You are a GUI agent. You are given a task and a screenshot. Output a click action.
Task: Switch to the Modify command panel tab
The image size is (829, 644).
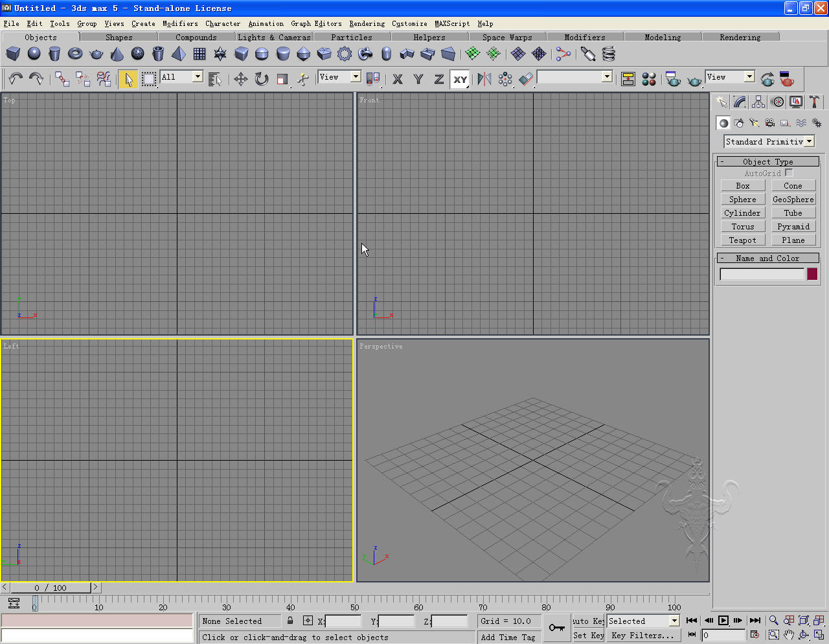(x=740, y=102)
